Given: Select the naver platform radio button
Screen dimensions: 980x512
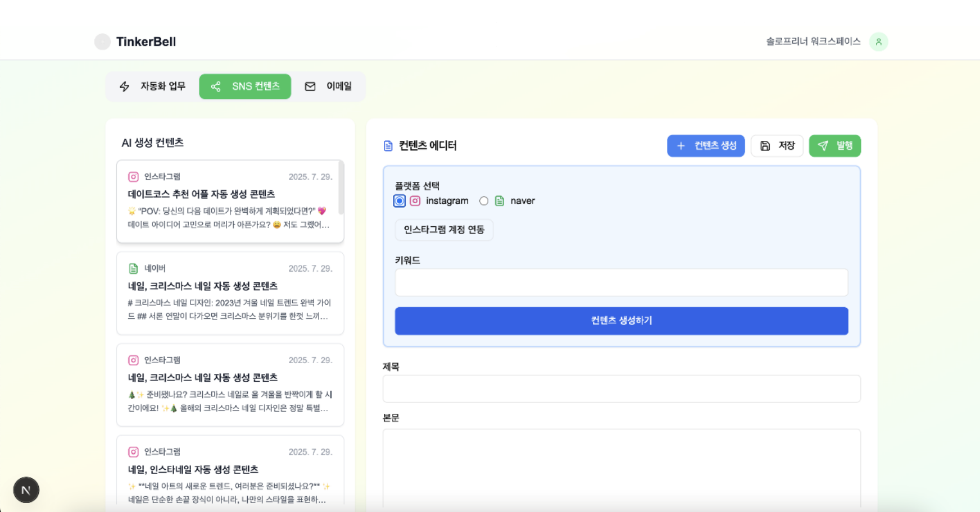Looking at the screenshot, I should pyautogui.click(x=484, y=200).
